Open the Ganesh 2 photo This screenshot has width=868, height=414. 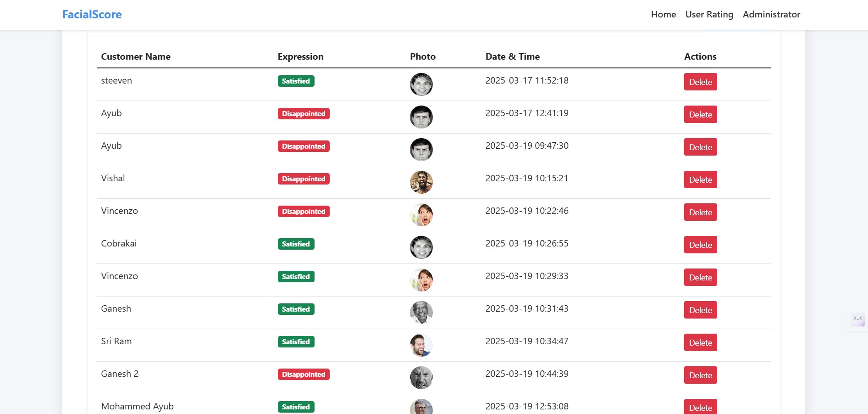click(x=421, y=378)
